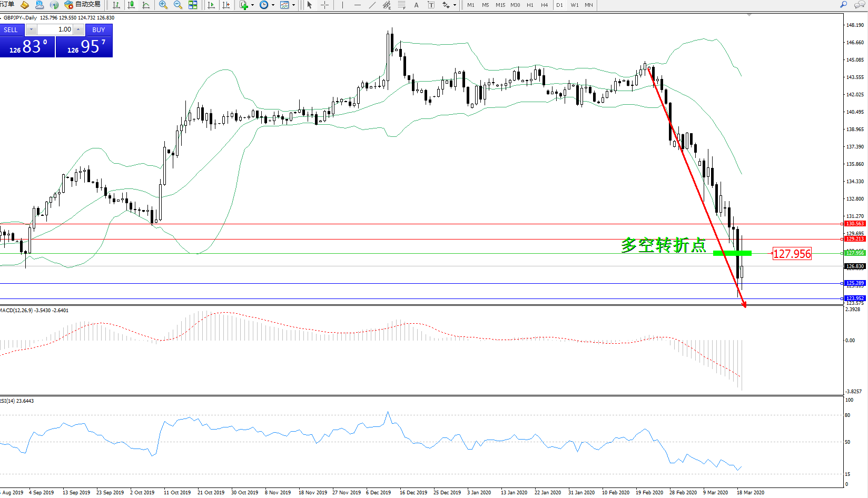
Task: Click the text label 'A' tool
Action: pos(416,5)
